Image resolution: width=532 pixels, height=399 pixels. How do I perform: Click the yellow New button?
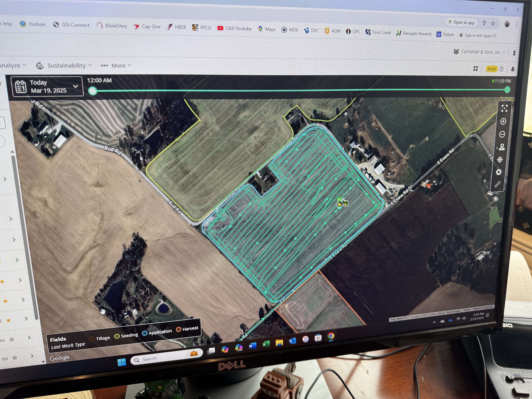click(x=491, y=69)
